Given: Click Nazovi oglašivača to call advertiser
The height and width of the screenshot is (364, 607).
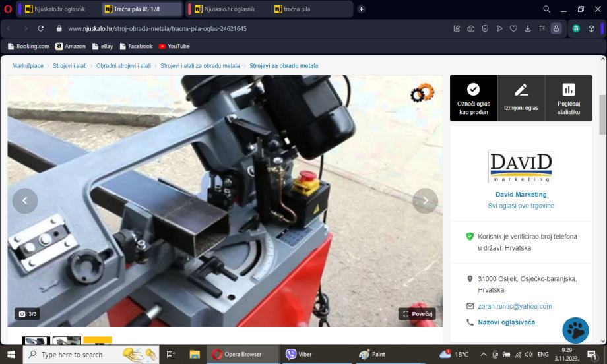Looking at the screenshot, I should [x=505, y=322].
